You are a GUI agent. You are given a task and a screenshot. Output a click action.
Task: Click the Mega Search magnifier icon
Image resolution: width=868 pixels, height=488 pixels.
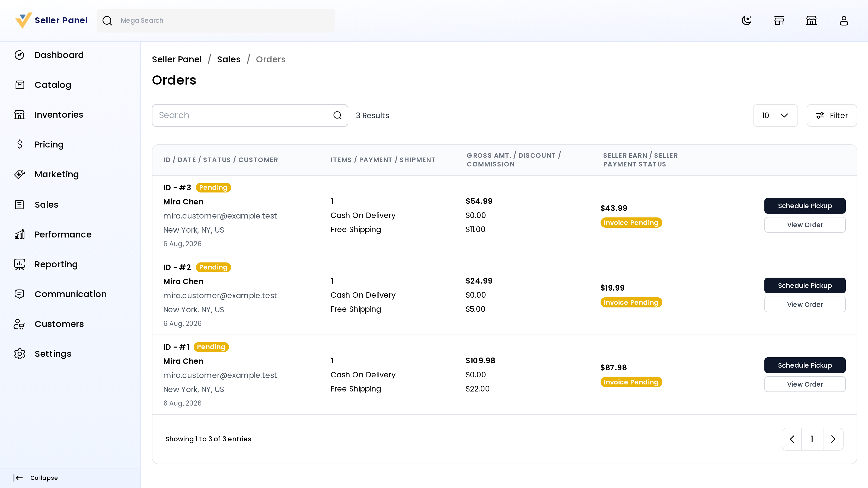[107, 21]
